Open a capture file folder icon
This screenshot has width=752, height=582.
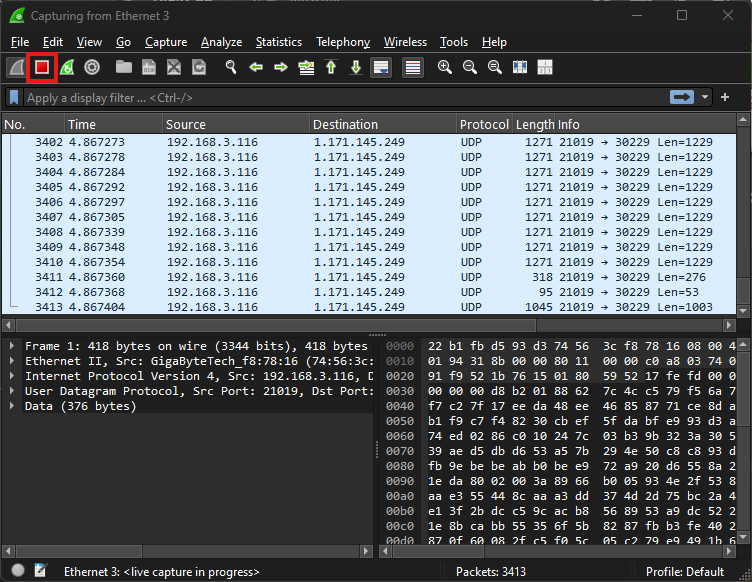[124, 68]
